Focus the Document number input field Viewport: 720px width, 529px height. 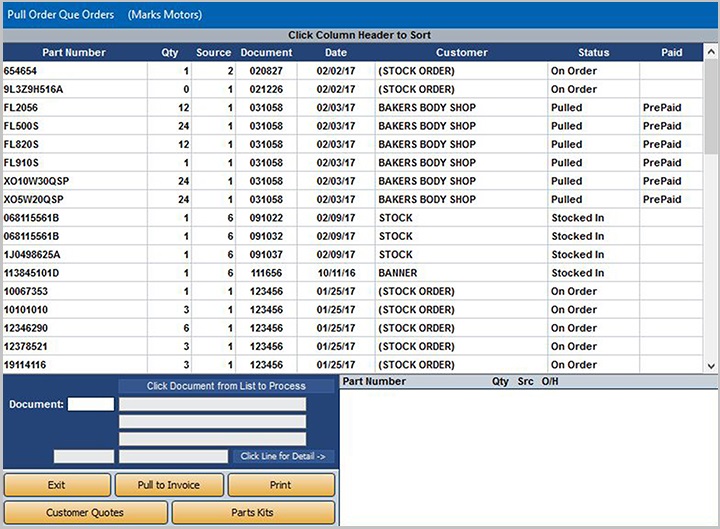point(91,404)
